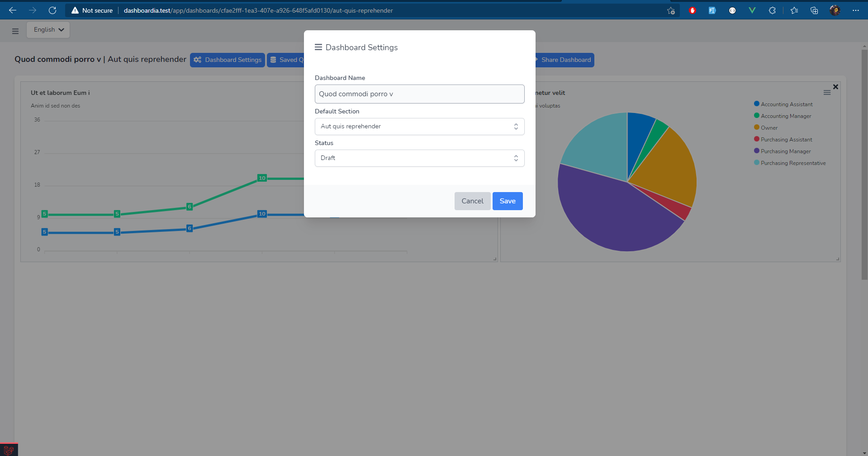Open the browser profile avatar

click(x=835, y=10)
